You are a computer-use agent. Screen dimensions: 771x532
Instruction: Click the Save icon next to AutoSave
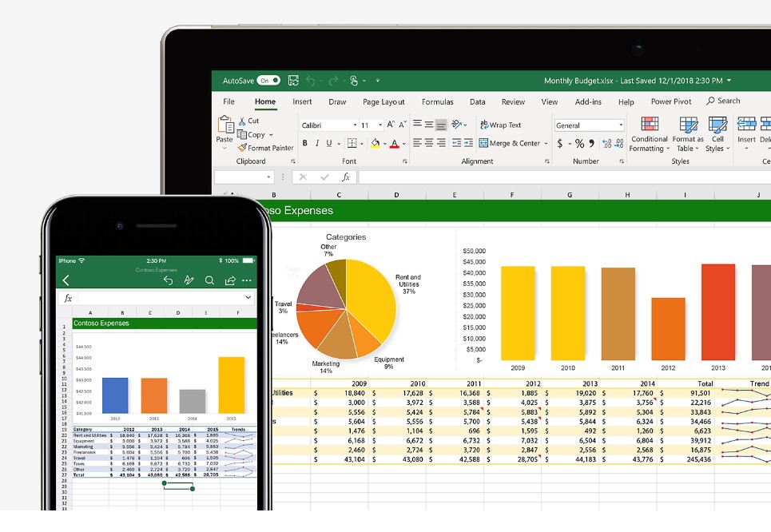[293, 81]
